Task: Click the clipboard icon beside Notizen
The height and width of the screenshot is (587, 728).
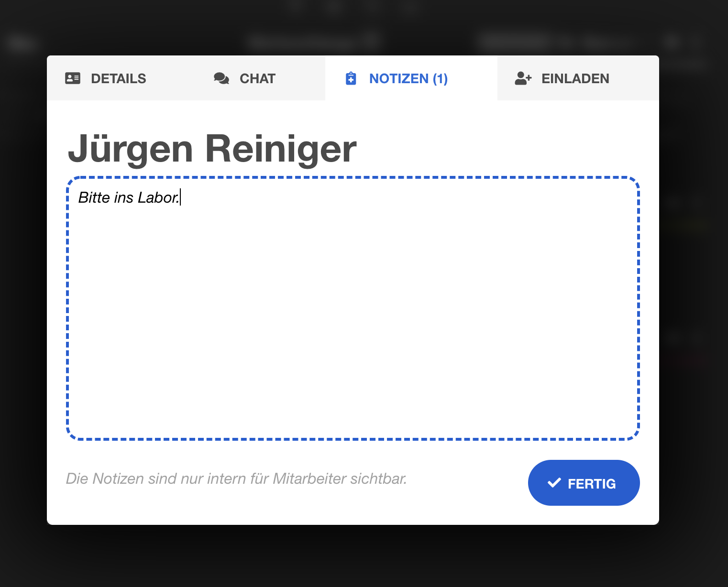Action: click(351, 78)
